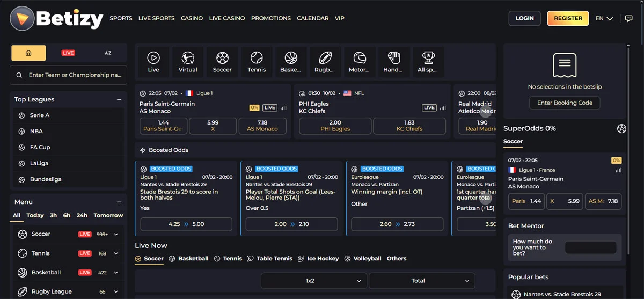This screenshot has width=644, height=299.
Task: Click the search magnifier icon
Action: click(19, 75)
